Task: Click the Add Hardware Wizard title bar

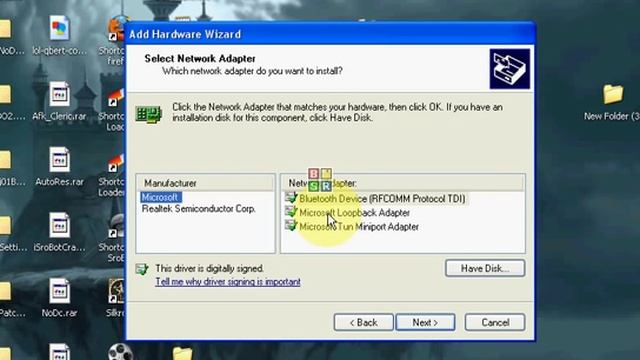Action: pos(330,34)
